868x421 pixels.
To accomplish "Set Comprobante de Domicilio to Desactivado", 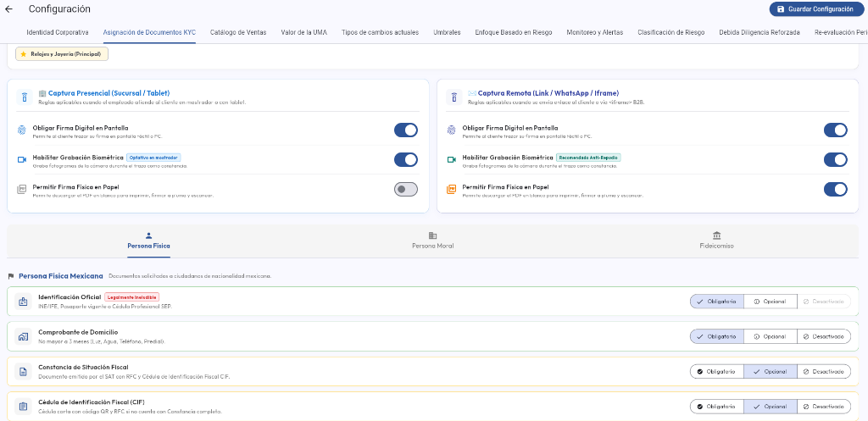I will tap(824, 336).
